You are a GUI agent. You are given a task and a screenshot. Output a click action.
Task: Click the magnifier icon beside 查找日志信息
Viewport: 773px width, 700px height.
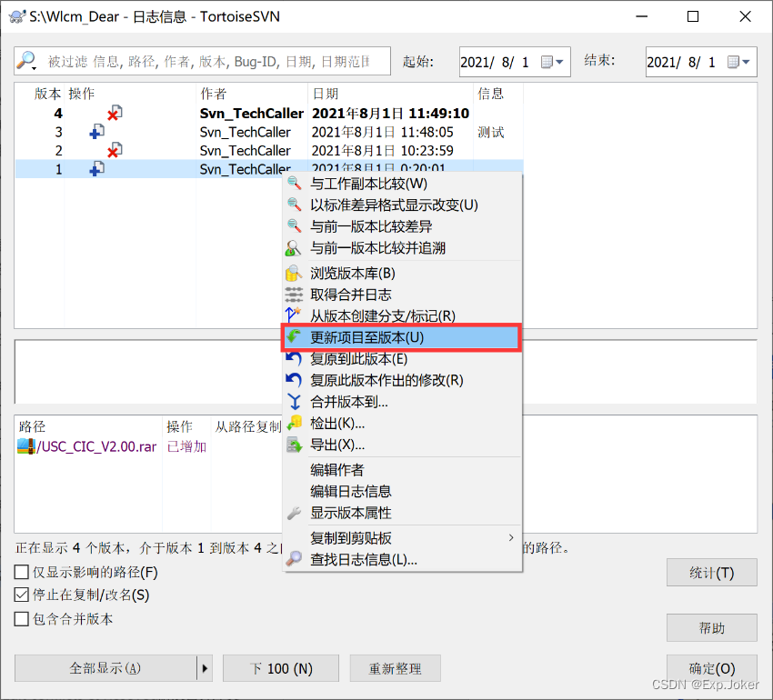coord(295,559)
